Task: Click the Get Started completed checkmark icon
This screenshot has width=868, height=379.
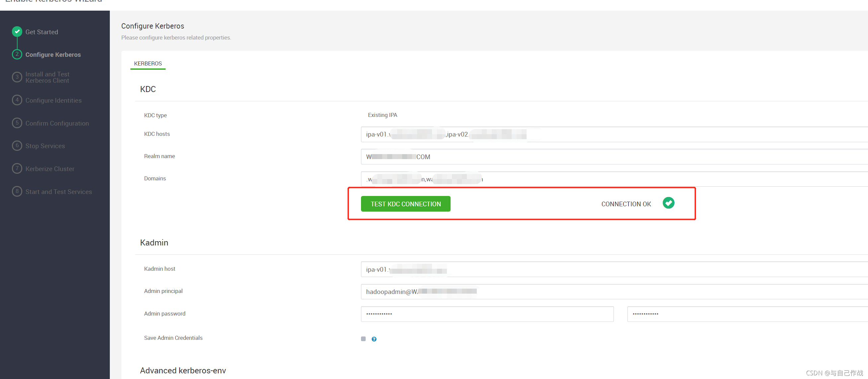Action: coord(17,31)
